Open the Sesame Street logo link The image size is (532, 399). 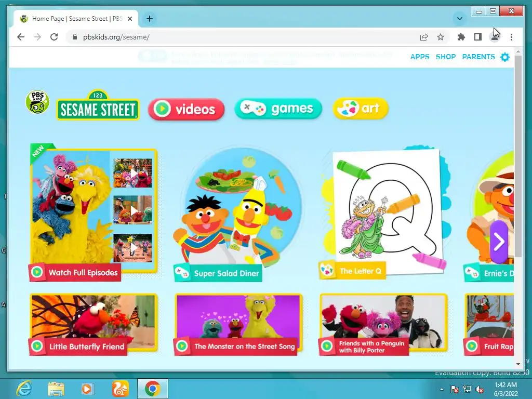(x=98, y=105)
